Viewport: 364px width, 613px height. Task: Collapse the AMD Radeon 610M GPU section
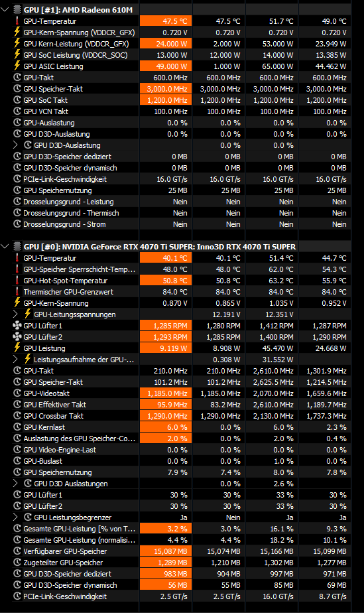[x=5, y=10]
